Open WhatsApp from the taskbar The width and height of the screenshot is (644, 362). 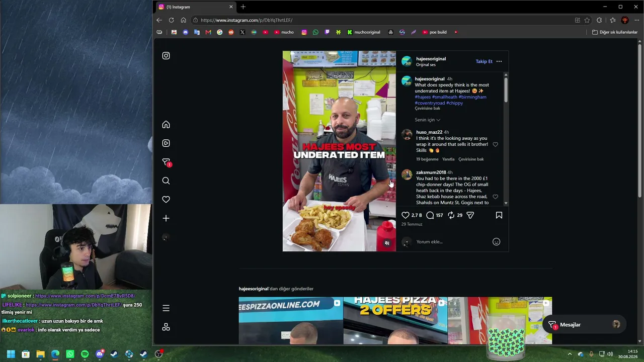[x=70, y=354]
